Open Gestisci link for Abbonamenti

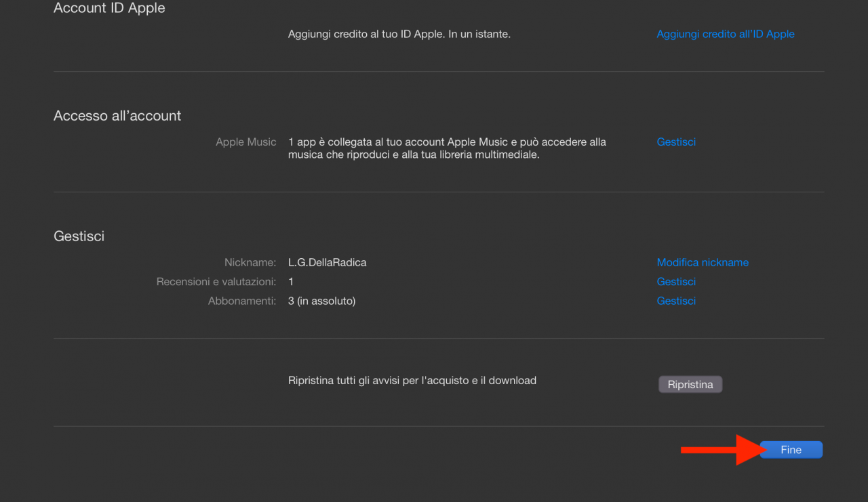click(676, 301)
